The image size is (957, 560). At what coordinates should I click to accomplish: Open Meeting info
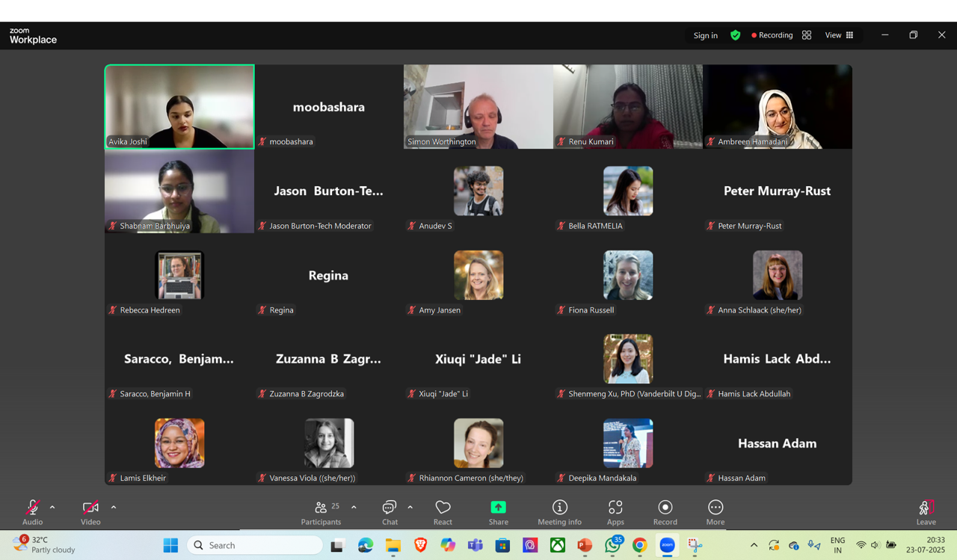[559, 512]
